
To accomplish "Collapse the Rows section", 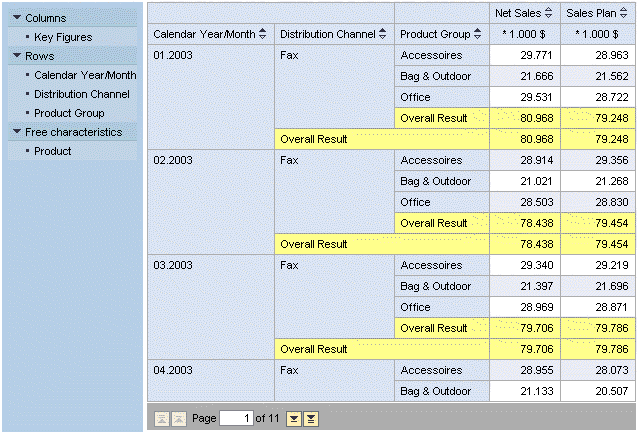I will coord(17,56).
